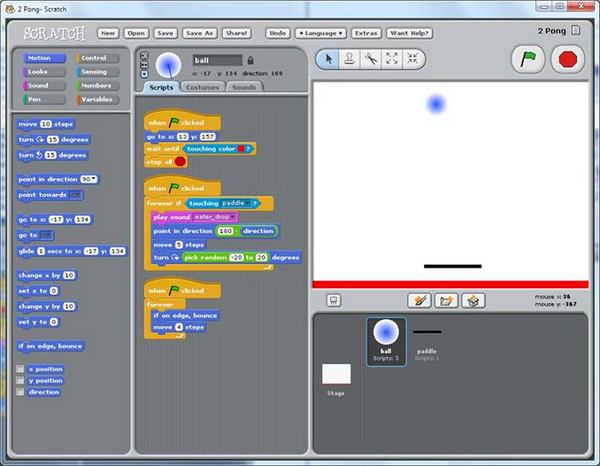
Task: Open the paint new sprite button
Action: [419, 300]
